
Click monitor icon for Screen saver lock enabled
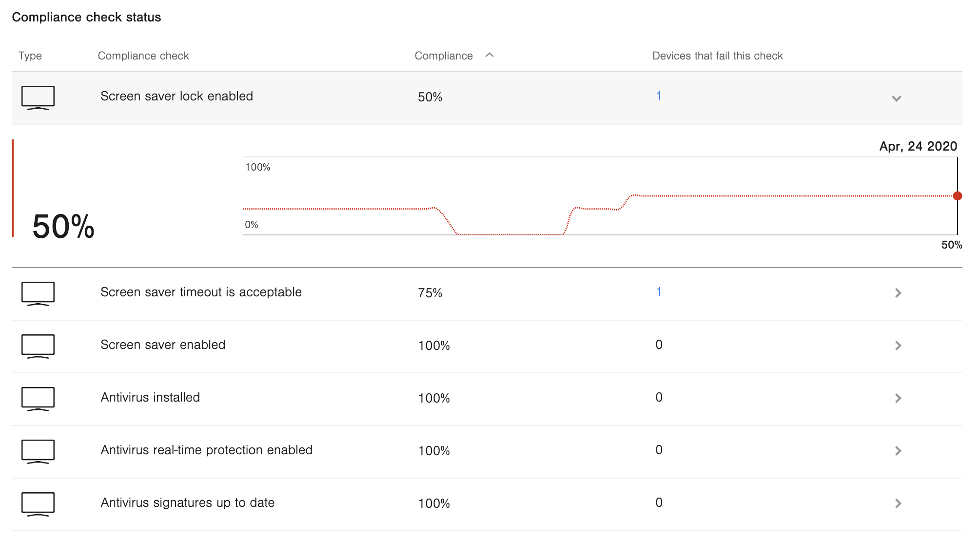[x=38, y=97]
